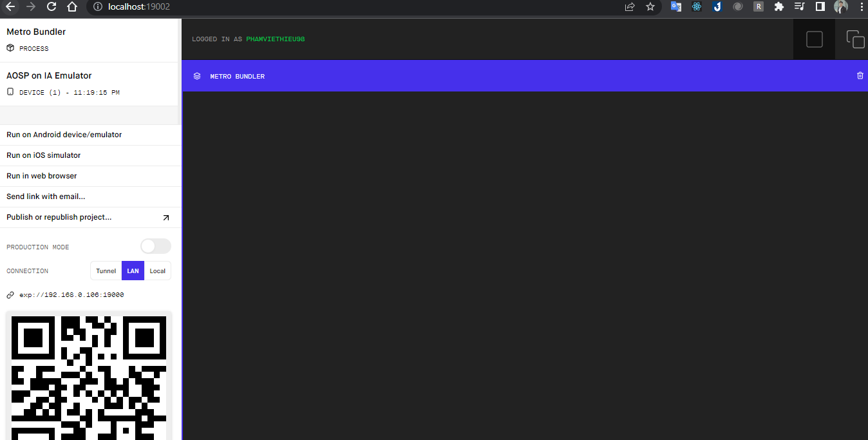This screenshot has width=868, height=440.
Task: Select the single-pane layout icon top right
Action: click(813, 39)
